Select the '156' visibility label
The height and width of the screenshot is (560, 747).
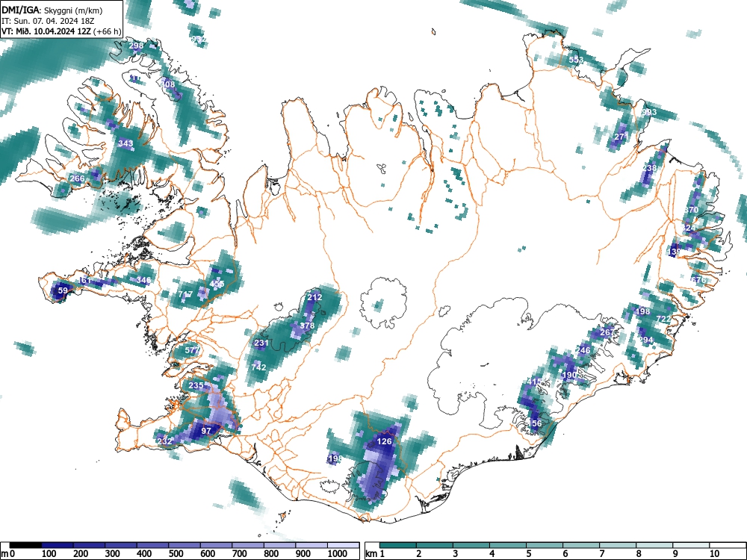[x=535, y=423]
